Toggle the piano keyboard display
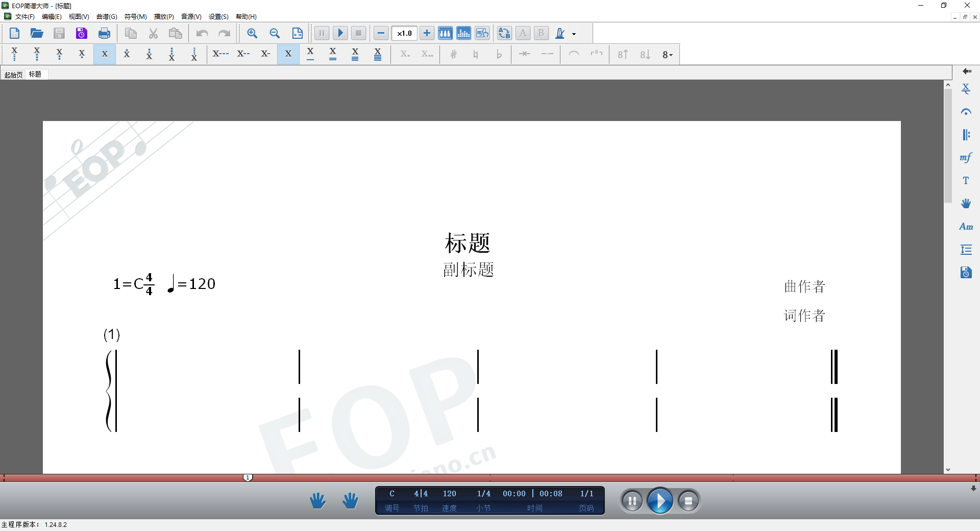Image resolution: width=980 pixels, height=531 pixels. [x=445, y=33]
